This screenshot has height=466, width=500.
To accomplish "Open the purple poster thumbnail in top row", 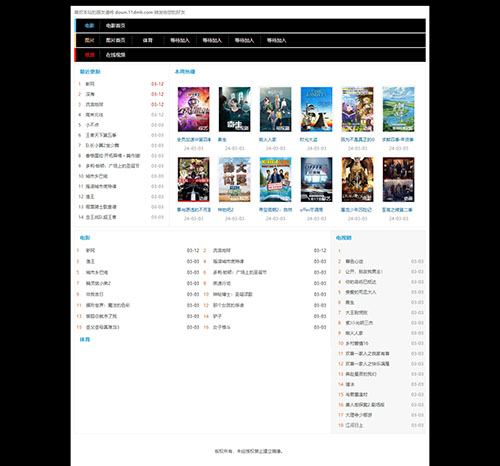I will 193,109.
